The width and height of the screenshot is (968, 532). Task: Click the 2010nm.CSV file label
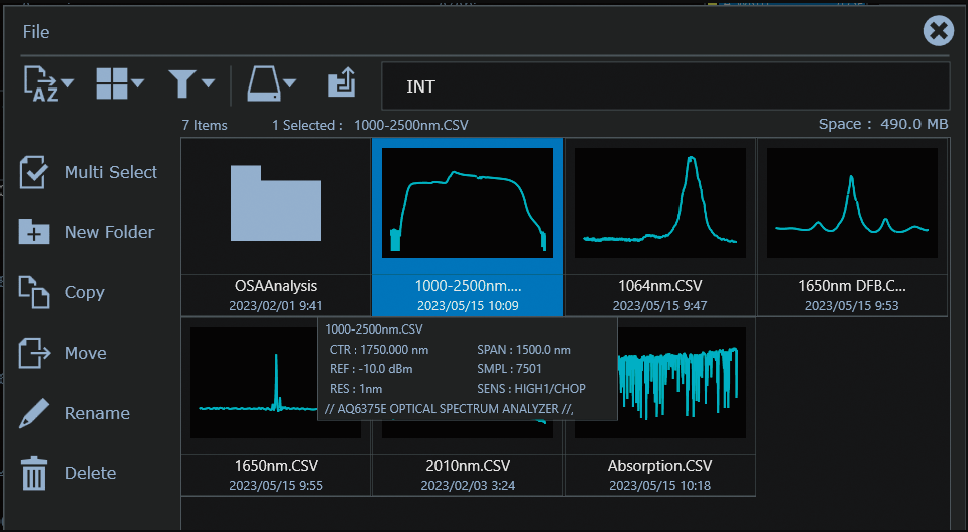point(467,466)
